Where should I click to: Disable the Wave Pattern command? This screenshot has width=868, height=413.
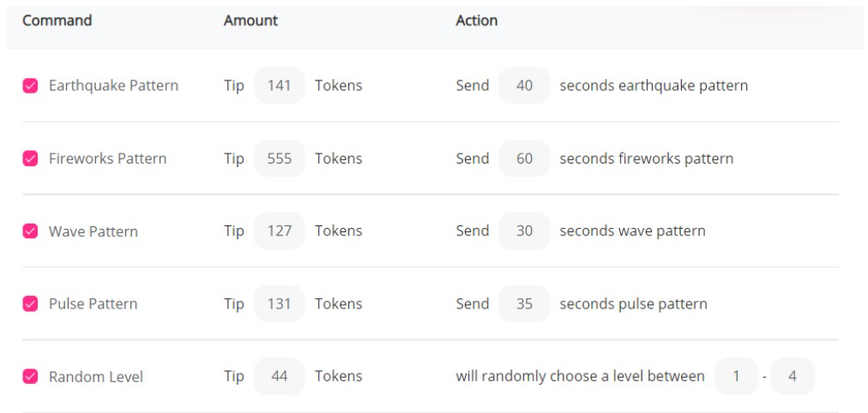[30, 231]
